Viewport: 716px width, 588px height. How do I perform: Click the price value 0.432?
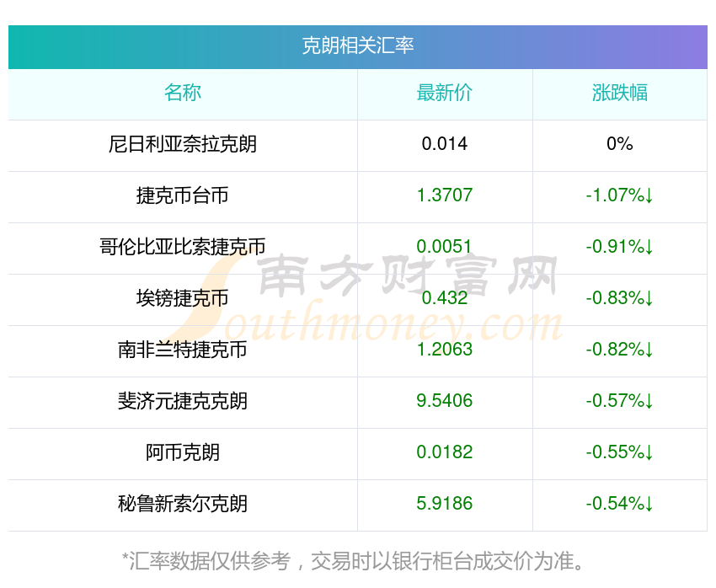pyautogui.click(x=444, y=298)
